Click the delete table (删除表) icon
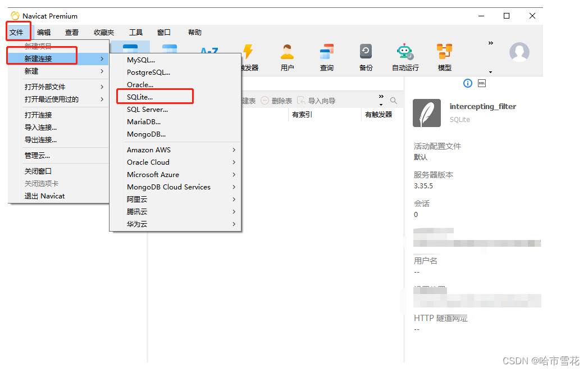Screen dimensions: 588x371 265,101
